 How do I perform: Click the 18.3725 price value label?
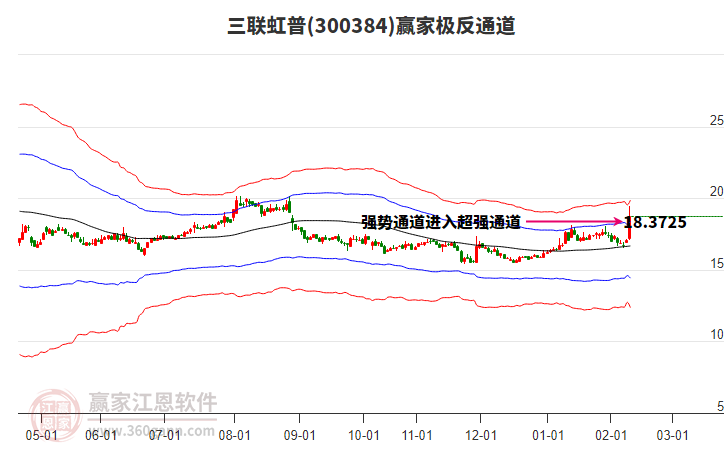pos(655,223)
